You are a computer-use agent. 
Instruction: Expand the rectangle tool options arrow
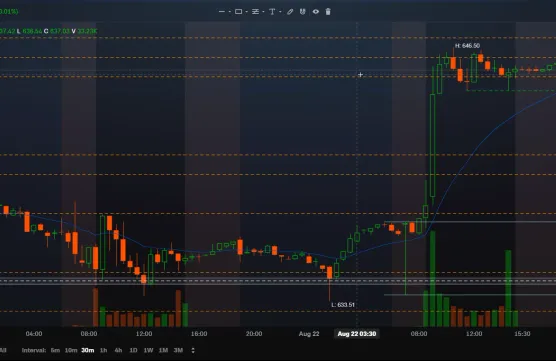point(247,12)
